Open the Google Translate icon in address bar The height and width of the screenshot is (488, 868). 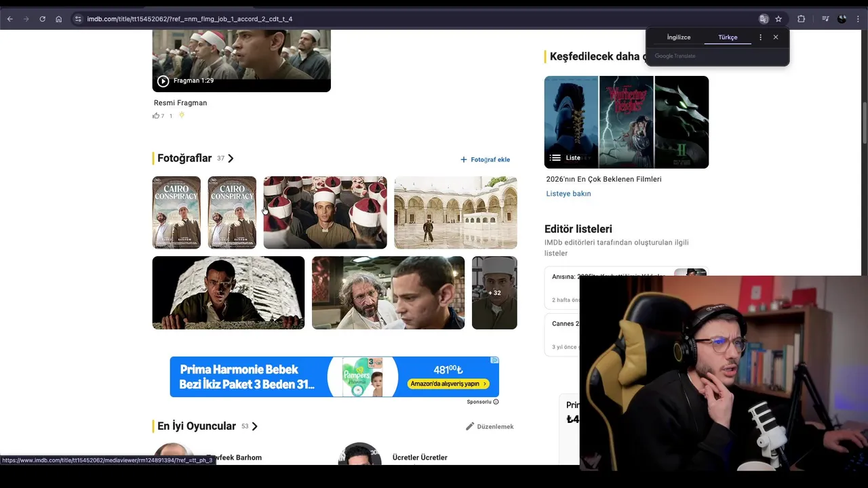[764, 19]
